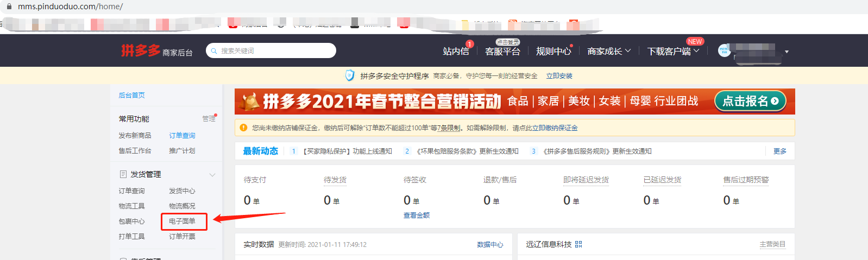868x260 pixels.
Task: Focus the 搜索关键词 search field
Action: tap(271, 50)
